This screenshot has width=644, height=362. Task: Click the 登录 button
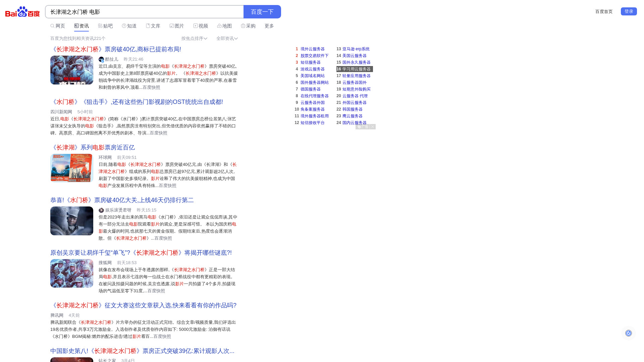click(x=629, y=11)
